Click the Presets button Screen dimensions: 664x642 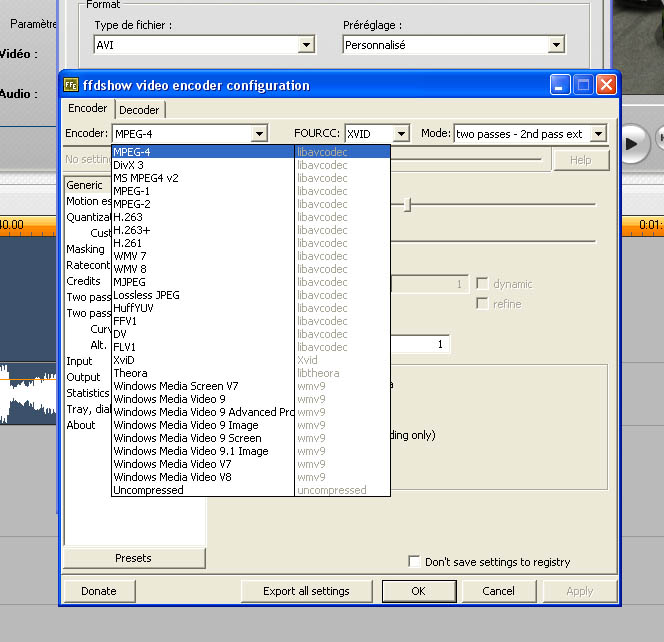[134, 558]
